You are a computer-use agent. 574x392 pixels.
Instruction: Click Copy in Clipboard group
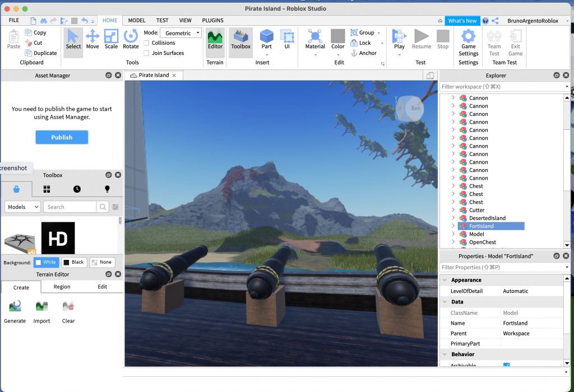tap(35, 32)
